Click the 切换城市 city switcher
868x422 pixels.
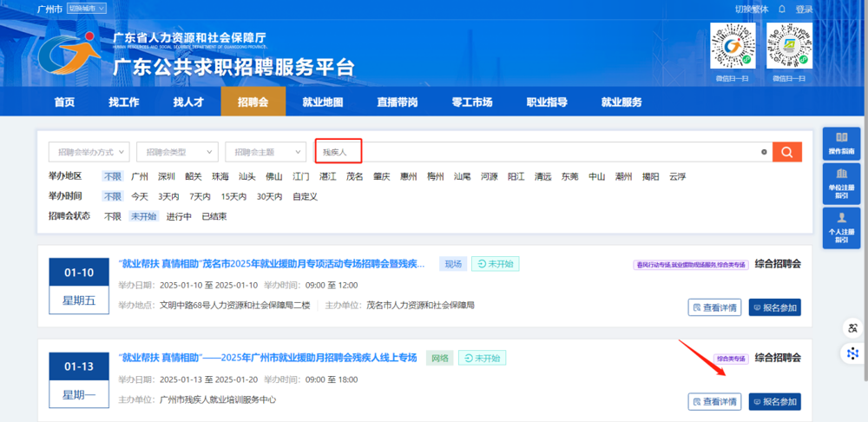87,9
